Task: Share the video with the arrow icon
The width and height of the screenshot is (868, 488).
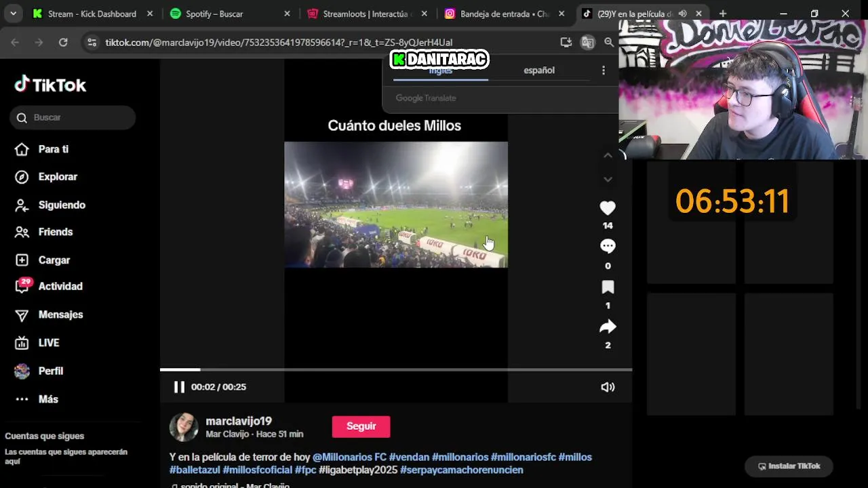Action: [608, 327]
